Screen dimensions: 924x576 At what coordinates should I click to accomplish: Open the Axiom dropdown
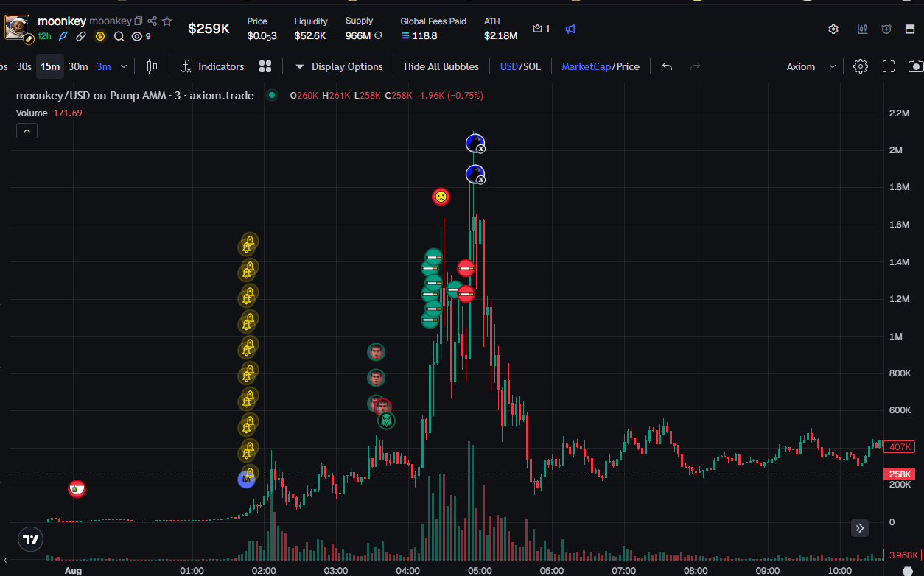coord(811,66)
